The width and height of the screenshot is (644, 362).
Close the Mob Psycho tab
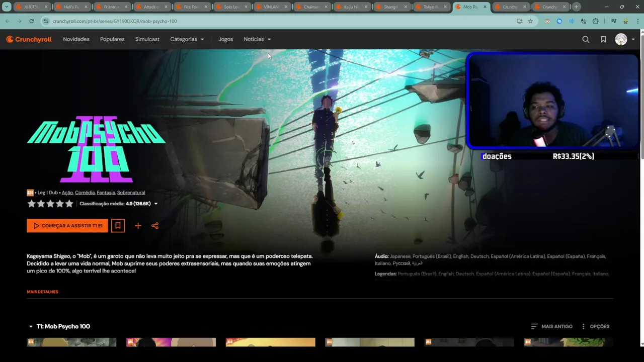click(485, 7)
